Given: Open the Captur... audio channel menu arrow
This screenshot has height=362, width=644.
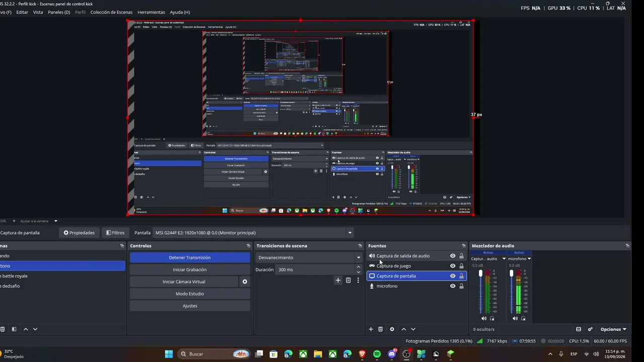Looking at the screenshot, I should tap(504, 259).
